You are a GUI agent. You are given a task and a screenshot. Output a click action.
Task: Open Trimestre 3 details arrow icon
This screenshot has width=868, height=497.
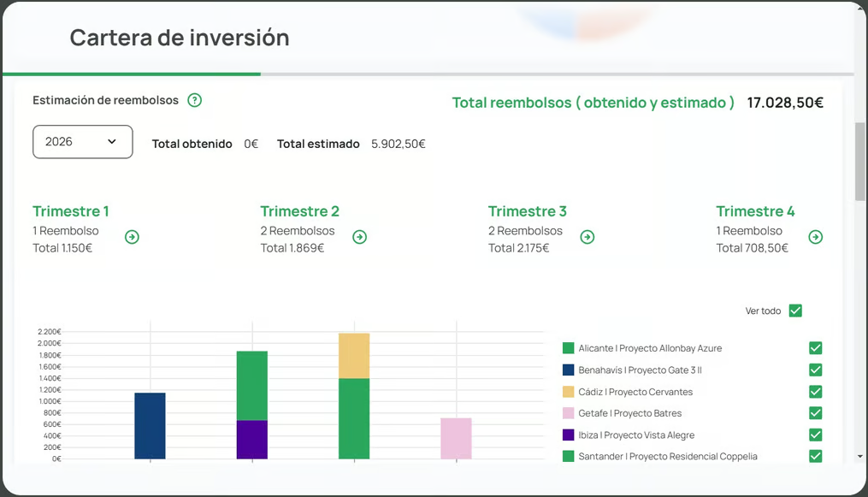tap(588, 237)
